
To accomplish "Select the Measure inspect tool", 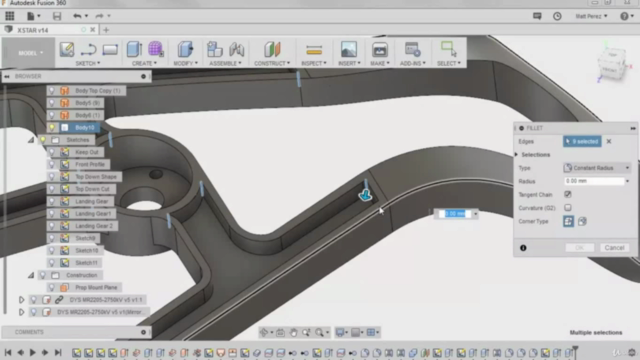I will click(x=314, y=50).
